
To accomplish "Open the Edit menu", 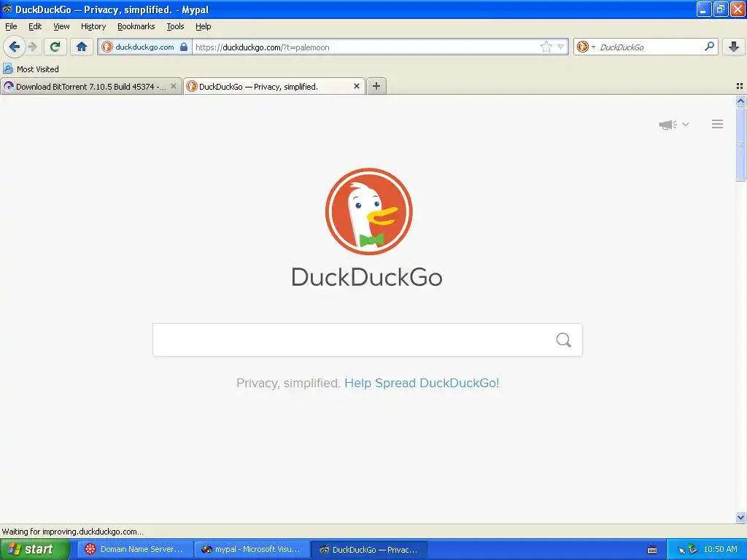I will point(35,26).
